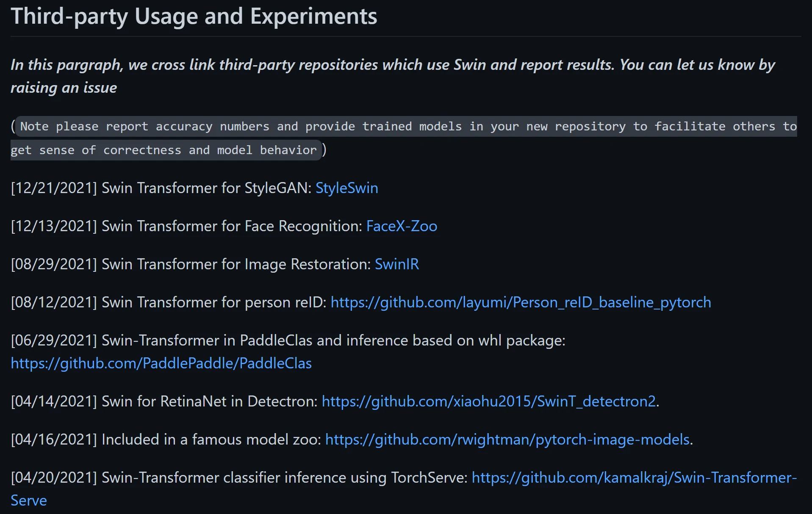Open the PaddlePaddle/PaddleClas GitHub link
Image resolution: width=812 pixels, height=514 pixels.
click(x=161, y=363)
